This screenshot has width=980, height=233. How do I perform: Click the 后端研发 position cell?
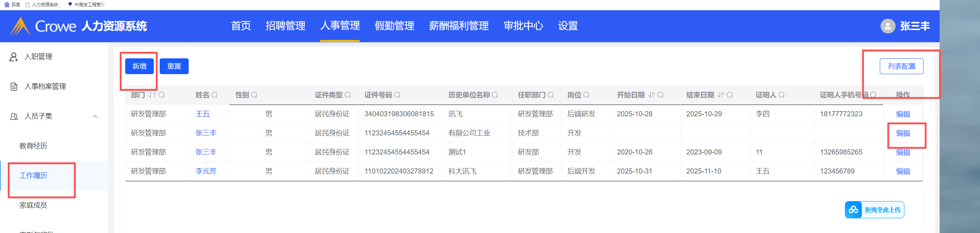pyautogui.click(x=581, y=114)
